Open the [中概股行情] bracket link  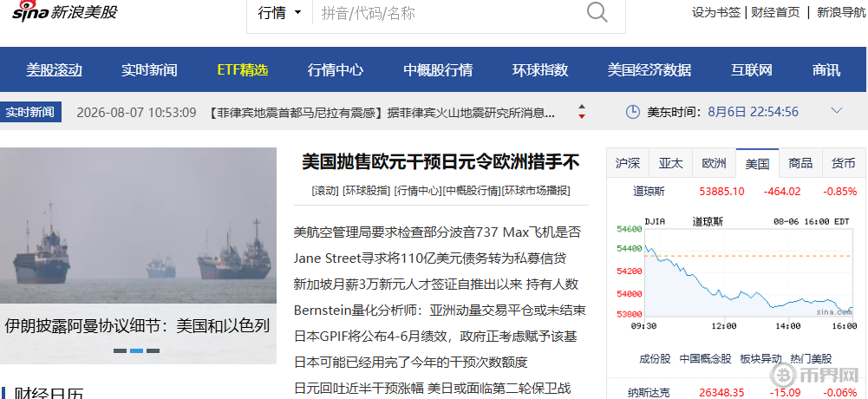472,191
